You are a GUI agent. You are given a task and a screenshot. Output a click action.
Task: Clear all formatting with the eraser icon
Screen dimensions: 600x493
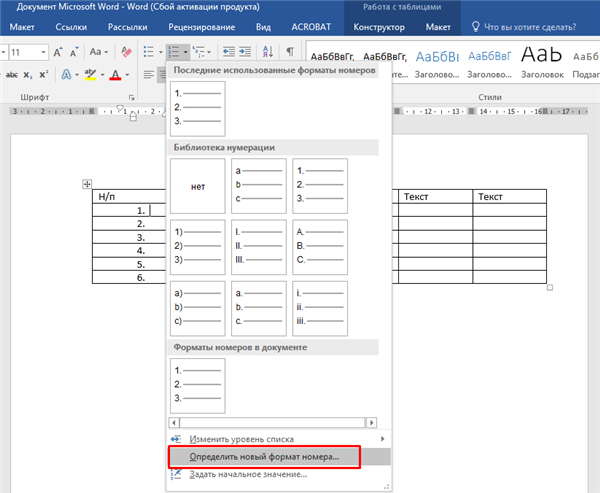coord(126,52)
